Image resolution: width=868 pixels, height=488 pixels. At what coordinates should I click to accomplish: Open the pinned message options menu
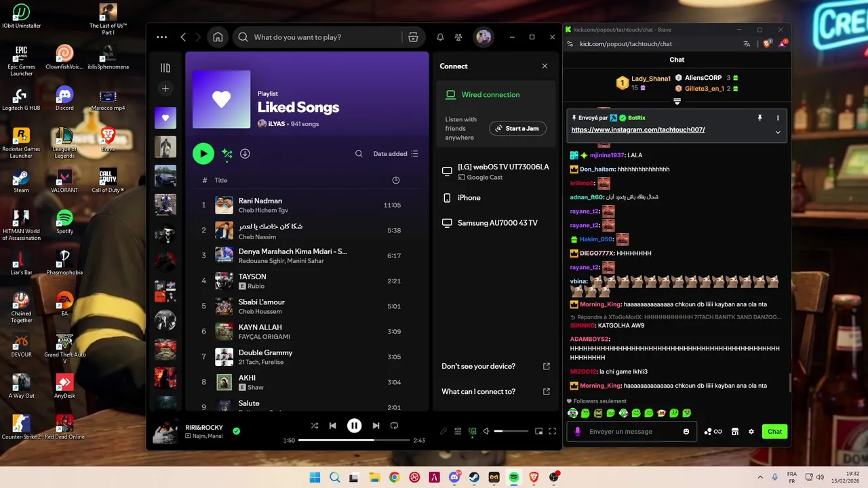[778, 118]
